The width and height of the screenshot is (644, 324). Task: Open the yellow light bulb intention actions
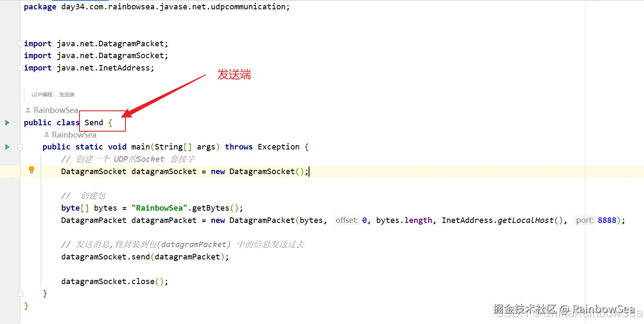click(x=31, y=170)
